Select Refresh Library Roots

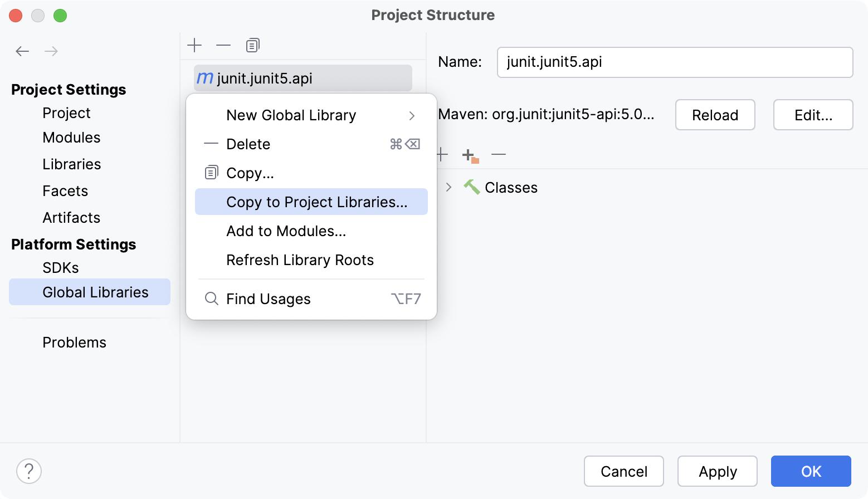pos(300,260)
